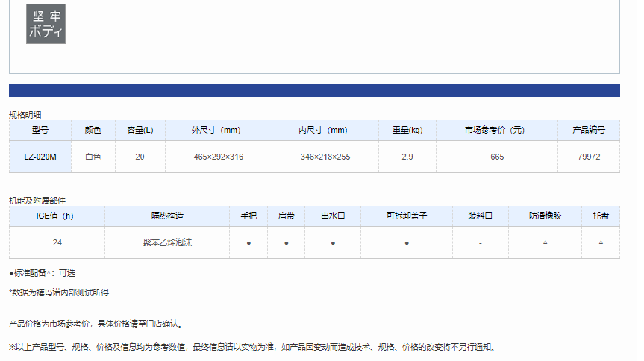Click the ICE value 24
Image resolution: width=644 pixels, height=361 pixels.
[x=57, y=242]
